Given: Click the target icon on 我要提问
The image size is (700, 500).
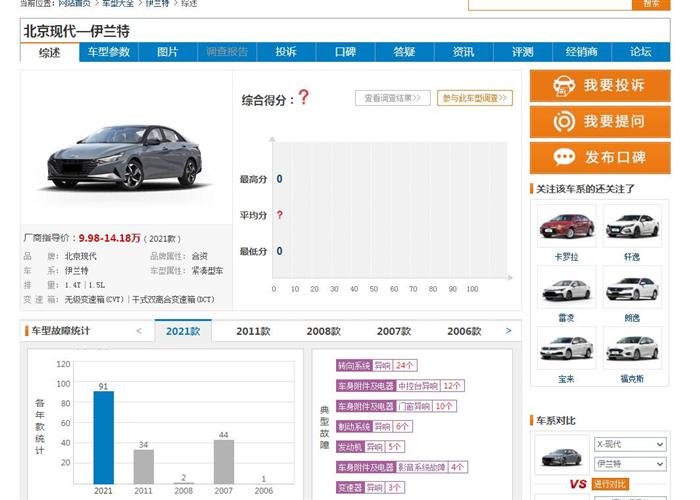Looking at the screenshot, I should (x=564, y=121).
